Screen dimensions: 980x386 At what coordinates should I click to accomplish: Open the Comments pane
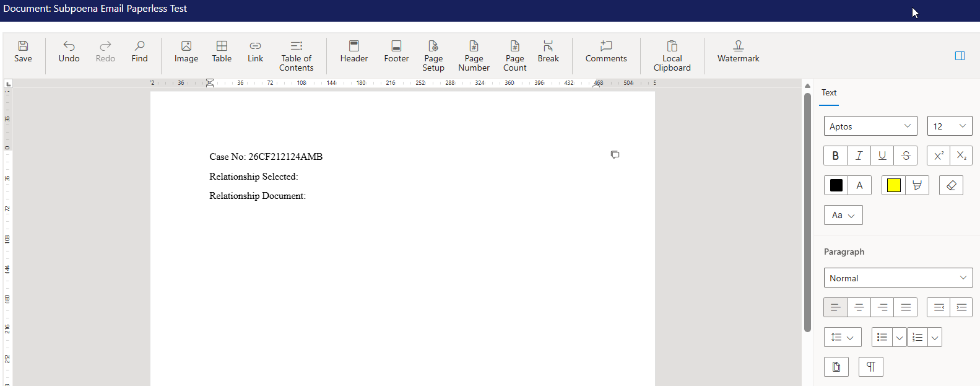[606, 51]
